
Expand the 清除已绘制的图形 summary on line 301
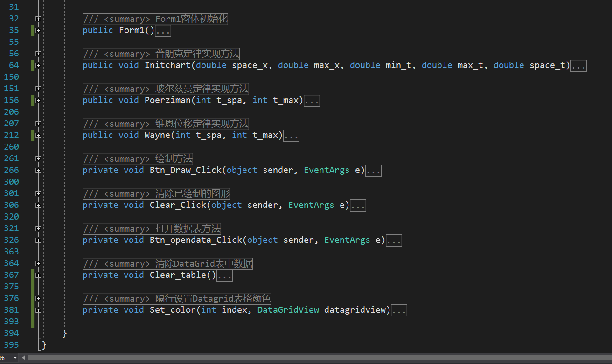38,194
